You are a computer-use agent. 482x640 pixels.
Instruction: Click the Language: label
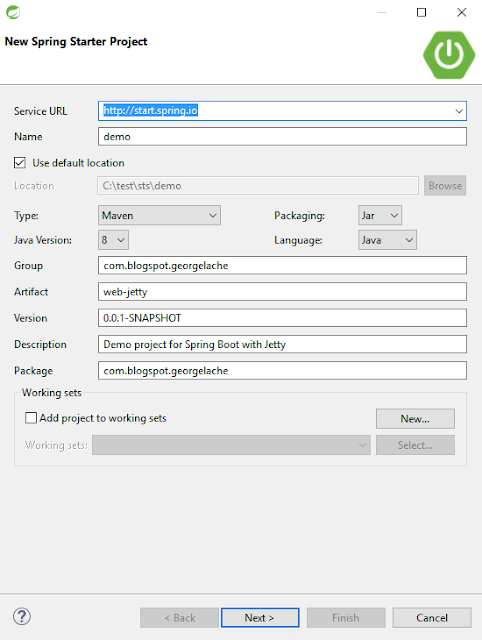coord(298,240)
